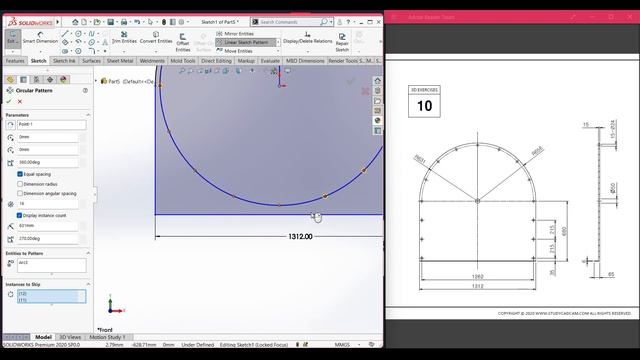
Task: Click Mirror Entities in the ribbon
Action: coord(235,33)
